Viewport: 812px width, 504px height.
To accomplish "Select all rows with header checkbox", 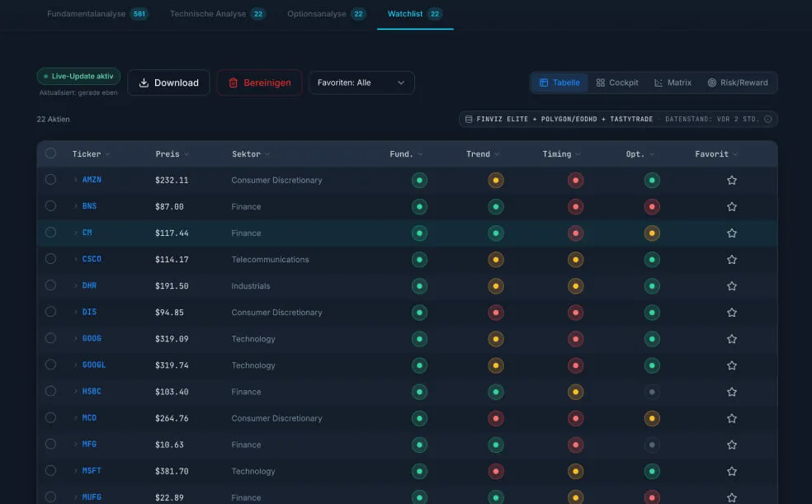I will pyautogui.click(x=50, y=153).
